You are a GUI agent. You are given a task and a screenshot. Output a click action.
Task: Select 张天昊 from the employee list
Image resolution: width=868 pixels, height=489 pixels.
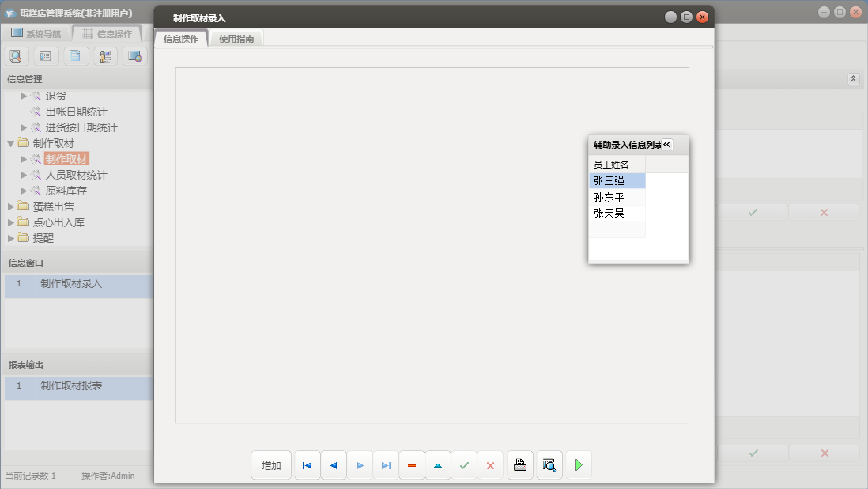pos(609,213)
